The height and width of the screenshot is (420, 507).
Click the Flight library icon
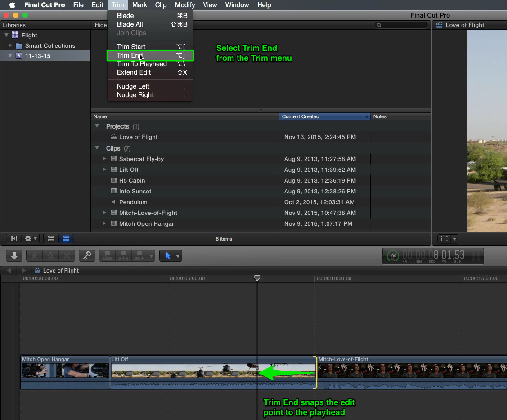pos(15,35)
